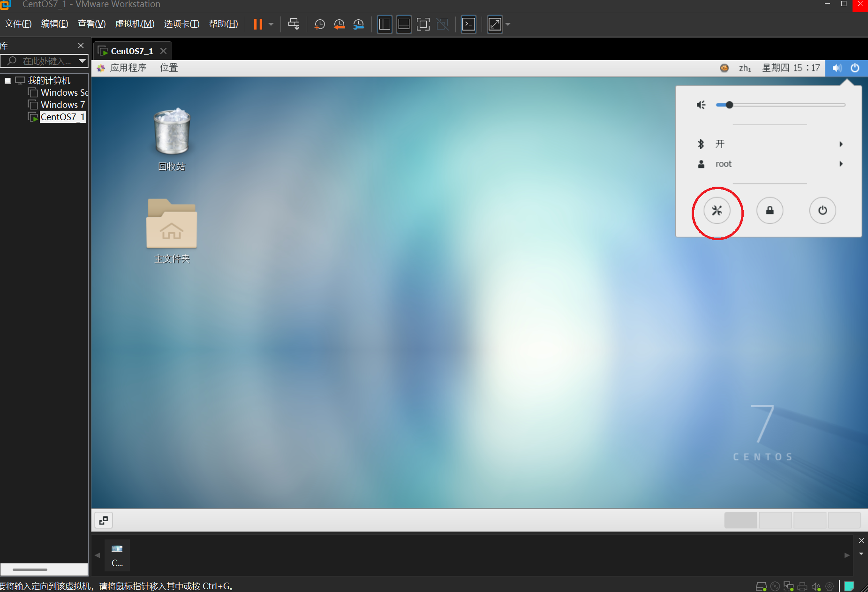
Task: Close the library panel
Action: pos(81,46)
